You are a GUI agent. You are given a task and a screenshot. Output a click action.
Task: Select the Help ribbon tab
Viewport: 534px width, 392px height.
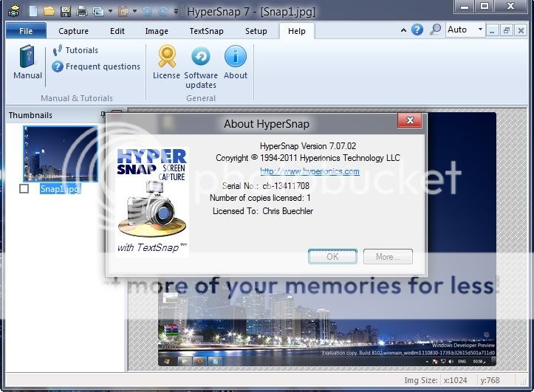click(x=297, y=31)
